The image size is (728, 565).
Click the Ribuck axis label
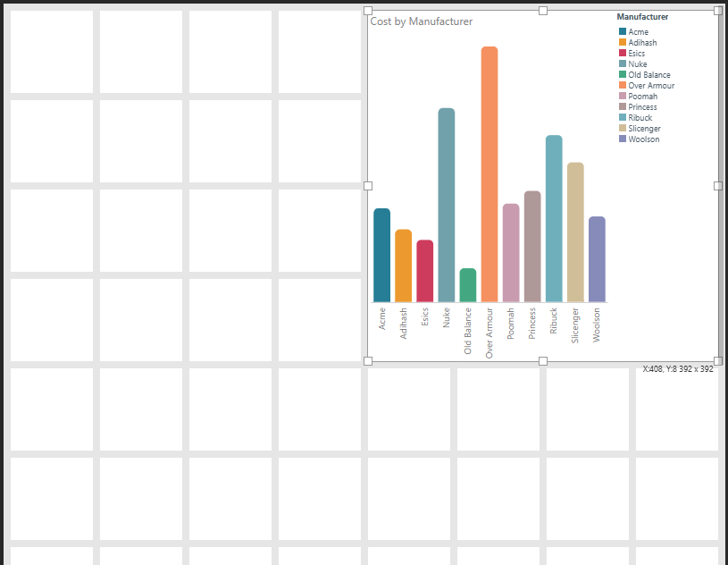tap(554, 321)
